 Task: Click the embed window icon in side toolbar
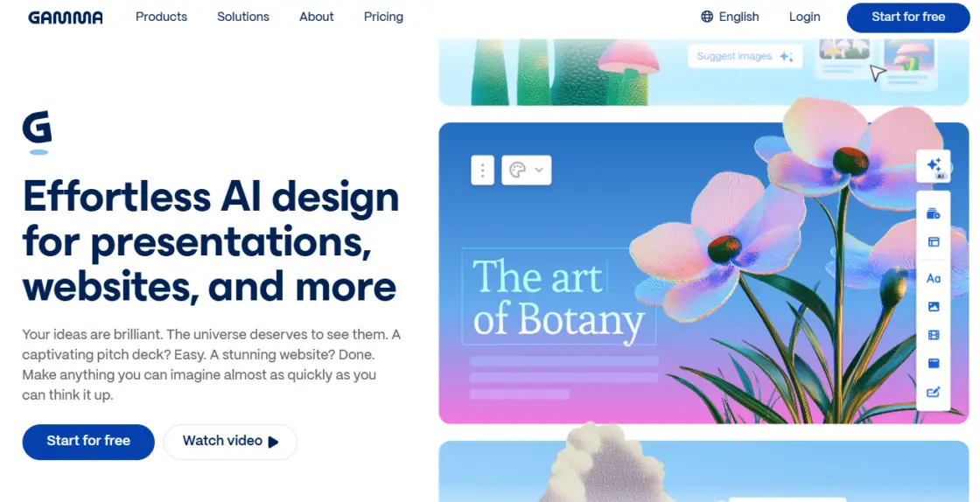933,363
